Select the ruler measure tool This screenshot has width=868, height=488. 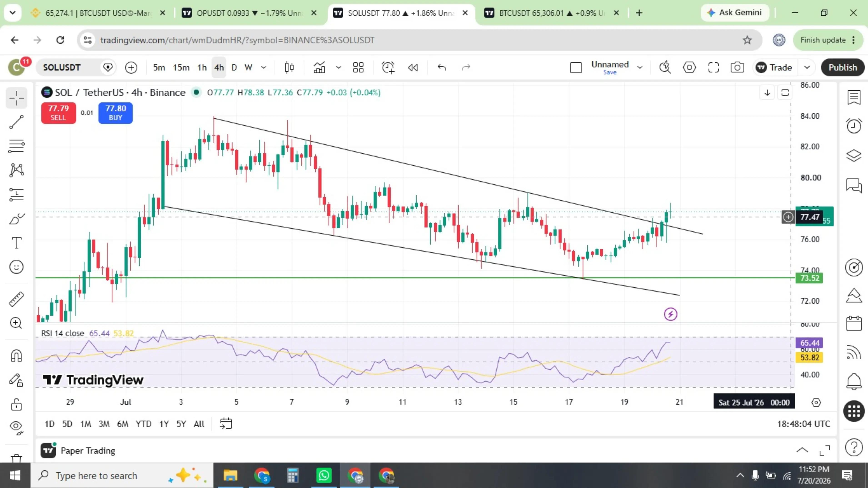point(16,299)
